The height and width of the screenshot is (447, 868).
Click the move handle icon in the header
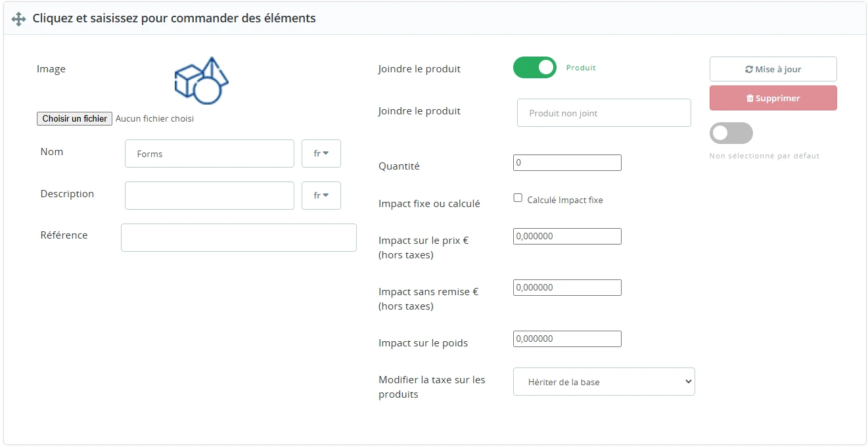[x=18, y=18]
